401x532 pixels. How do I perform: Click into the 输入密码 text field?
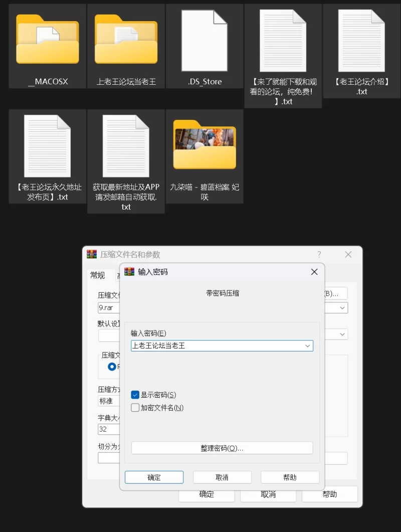click(x=216, y=346)
